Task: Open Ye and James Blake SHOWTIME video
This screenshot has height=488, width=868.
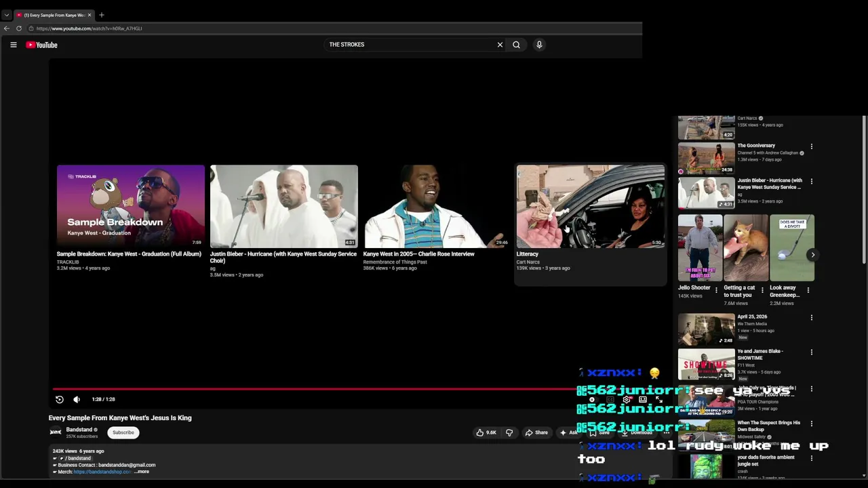Action: [707, 363]
